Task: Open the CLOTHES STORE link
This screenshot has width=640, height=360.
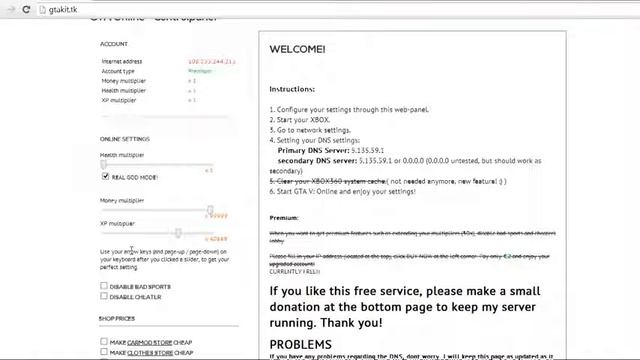Action: coord(150,353)
